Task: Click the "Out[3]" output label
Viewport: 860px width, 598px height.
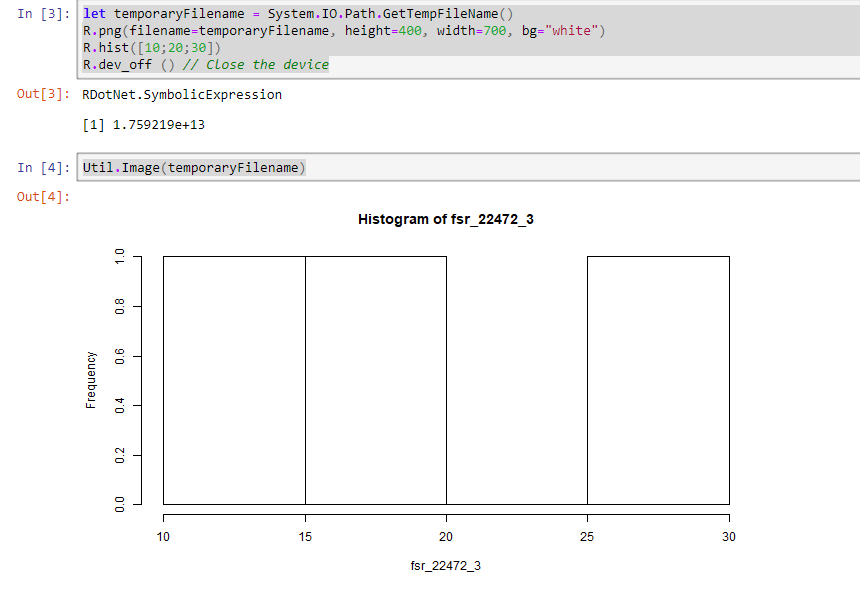Action: [40, 95]
